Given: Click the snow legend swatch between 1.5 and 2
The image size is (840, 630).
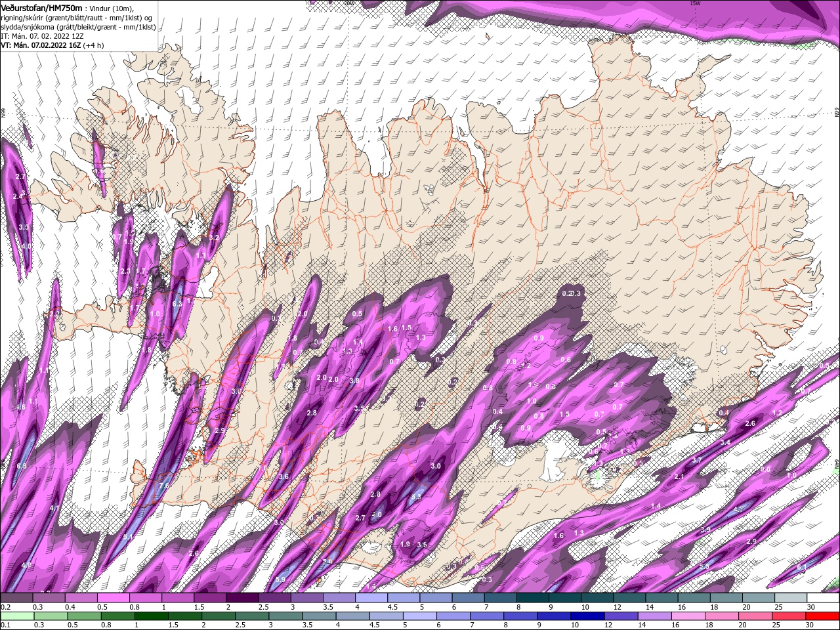Looking at the screenshot, I should (210, 598).
